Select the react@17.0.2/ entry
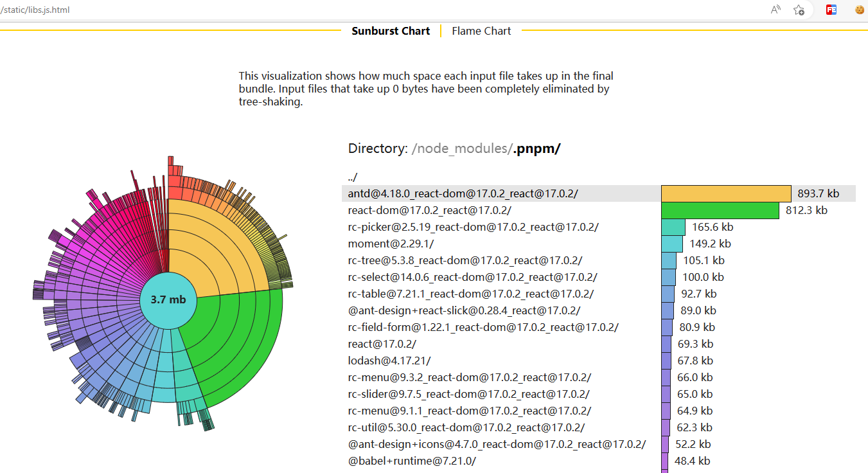 pos(382,344)
